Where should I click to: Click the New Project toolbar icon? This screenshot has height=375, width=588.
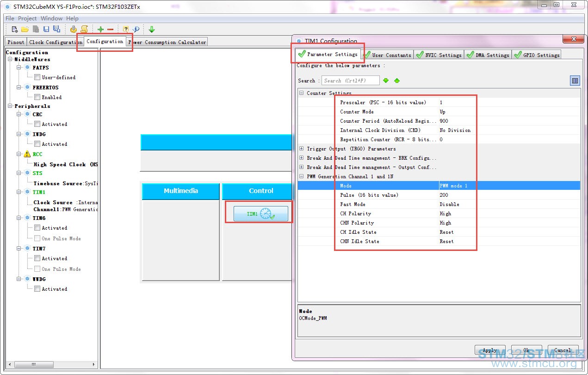point(14,29)
